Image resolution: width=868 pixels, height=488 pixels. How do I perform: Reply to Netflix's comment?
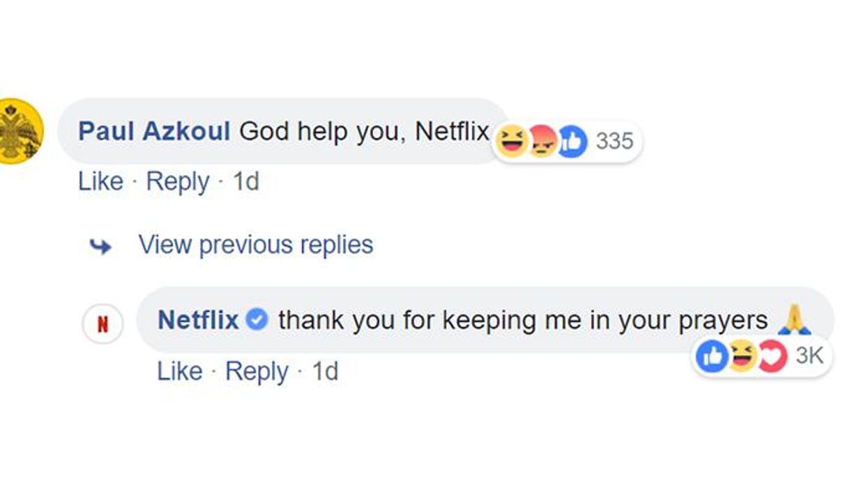coord(258,371)
